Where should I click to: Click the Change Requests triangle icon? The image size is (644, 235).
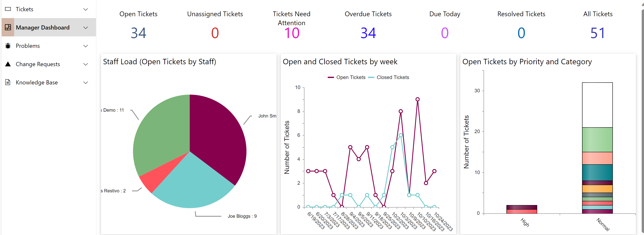[x=8, y=64]
